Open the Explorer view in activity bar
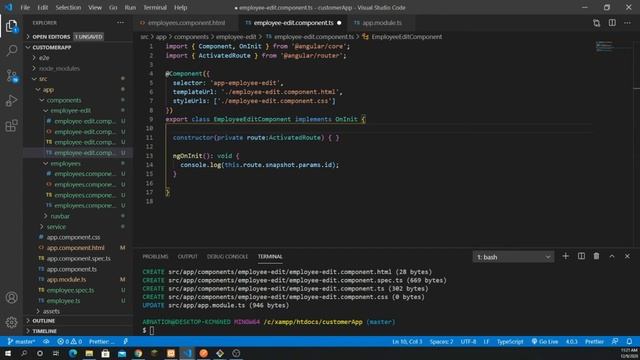The height and width of the screenshot is (360, 640). click(x=11, y=26)
